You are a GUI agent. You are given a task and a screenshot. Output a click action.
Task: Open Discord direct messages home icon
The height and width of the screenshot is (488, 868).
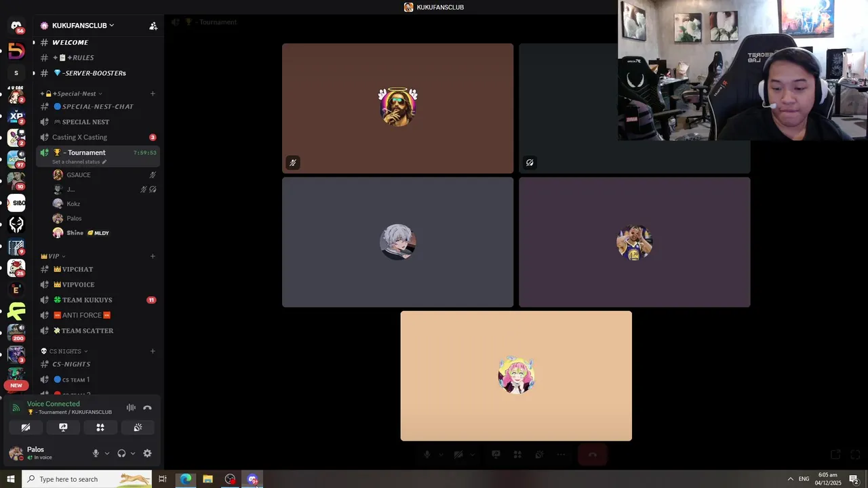click(x=16, y=26)
